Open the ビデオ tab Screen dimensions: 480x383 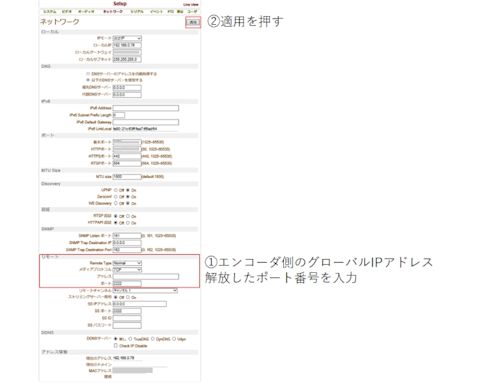point(67,12)
